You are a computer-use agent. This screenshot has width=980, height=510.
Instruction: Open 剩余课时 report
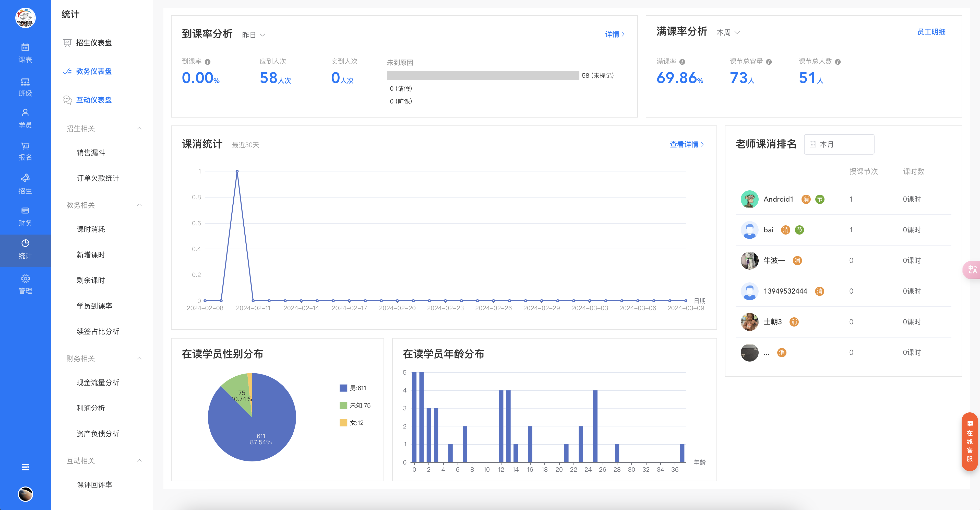91,280
